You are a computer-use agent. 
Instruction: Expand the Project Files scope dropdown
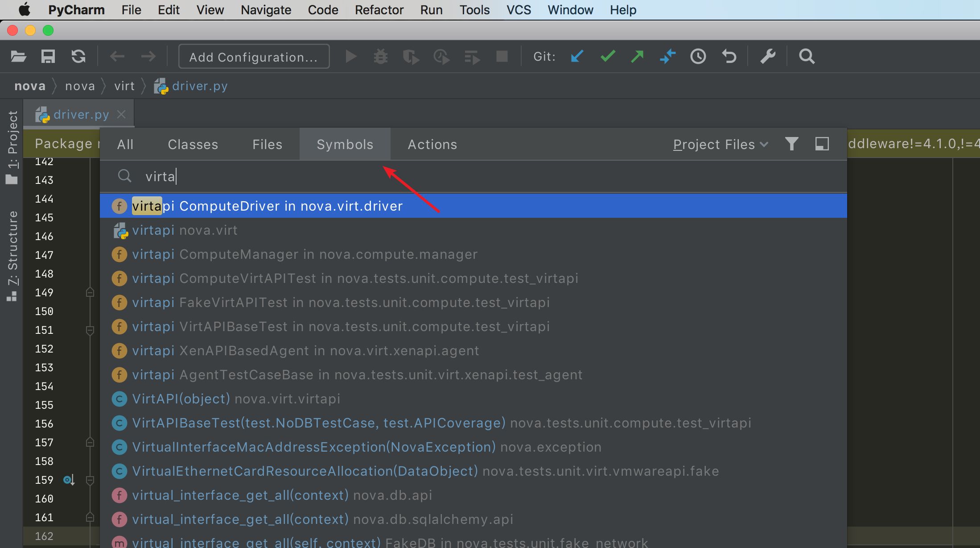click(720, 145)
